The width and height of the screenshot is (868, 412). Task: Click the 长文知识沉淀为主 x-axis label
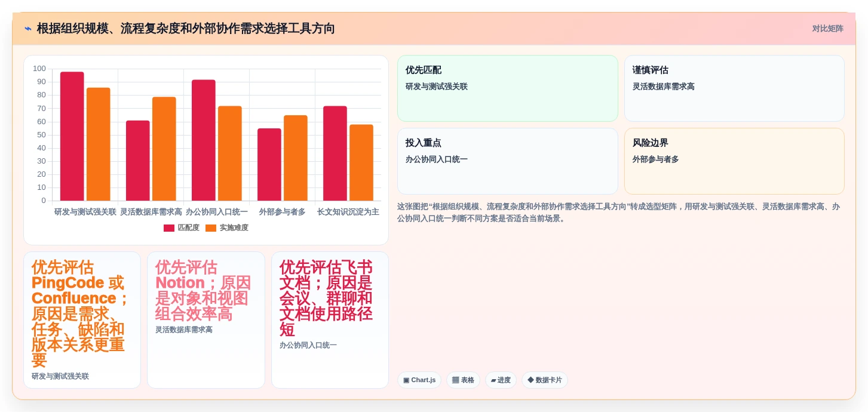(x=348, y=212)
